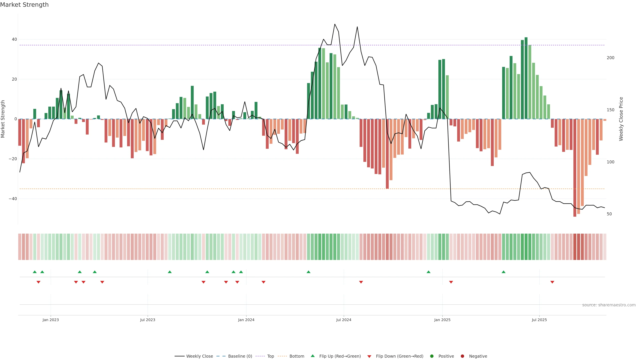Viewport: 644px width, 362px height.
Task: Click the deepest red negative strength bar
Action: click(575, 167)
